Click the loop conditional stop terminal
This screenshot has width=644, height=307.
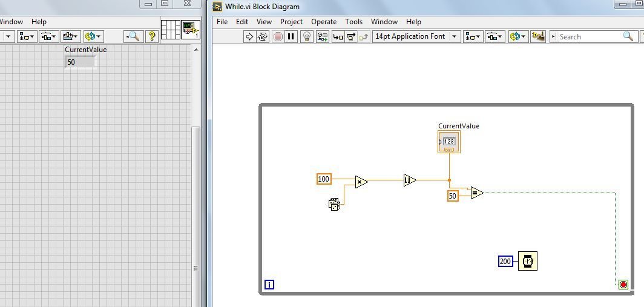click(623, 285)
